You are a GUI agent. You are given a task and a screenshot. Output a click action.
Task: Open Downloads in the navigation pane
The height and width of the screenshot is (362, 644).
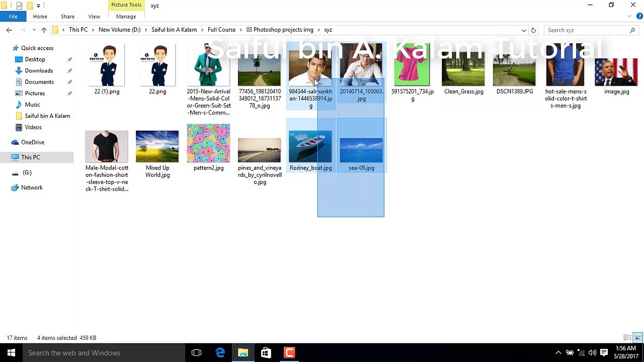point(39,71)
